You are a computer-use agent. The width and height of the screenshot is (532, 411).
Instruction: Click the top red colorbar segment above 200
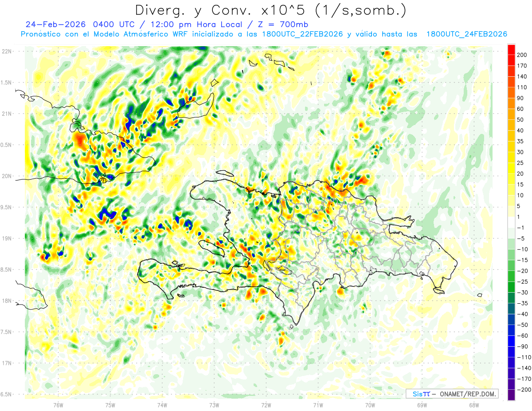tap(511, 50)
